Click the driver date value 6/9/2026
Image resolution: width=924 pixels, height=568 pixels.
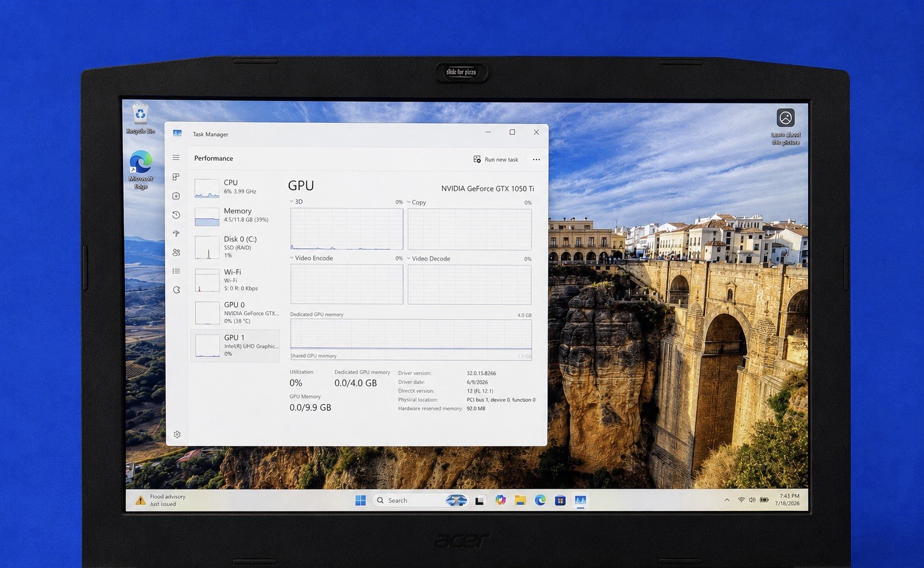(477, 382)
